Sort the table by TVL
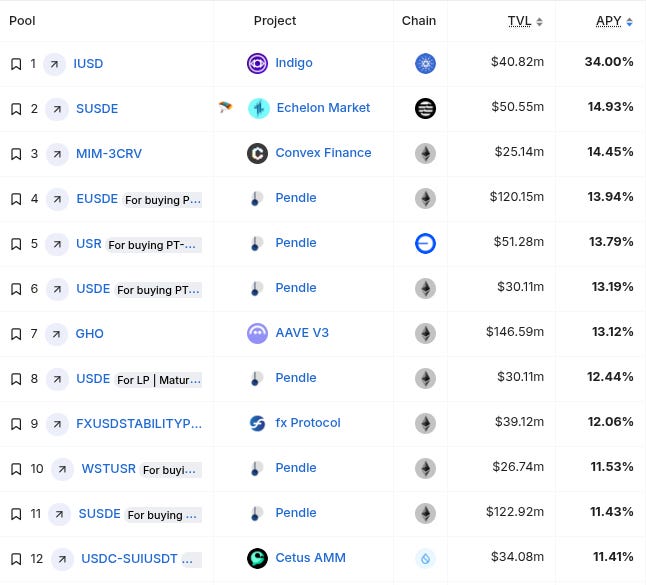This screenshot has height=585, width=646. [x=525, y=21]
